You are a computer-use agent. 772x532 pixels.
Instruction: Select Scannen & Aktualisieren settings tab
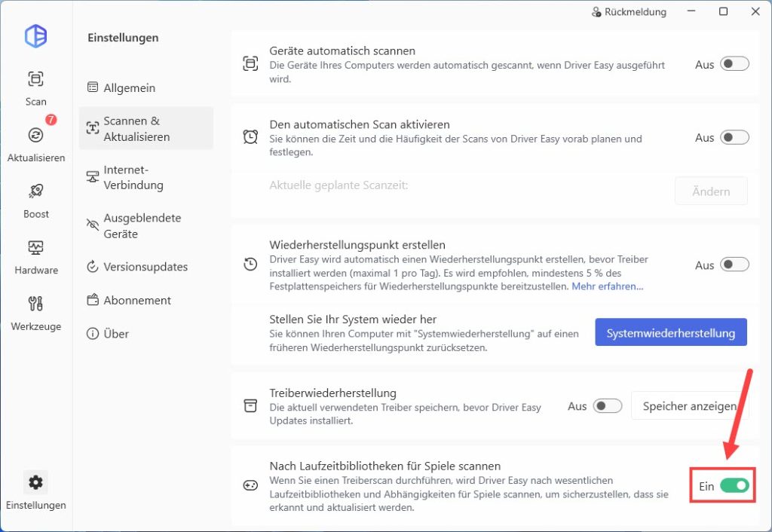tap(146, 128)
